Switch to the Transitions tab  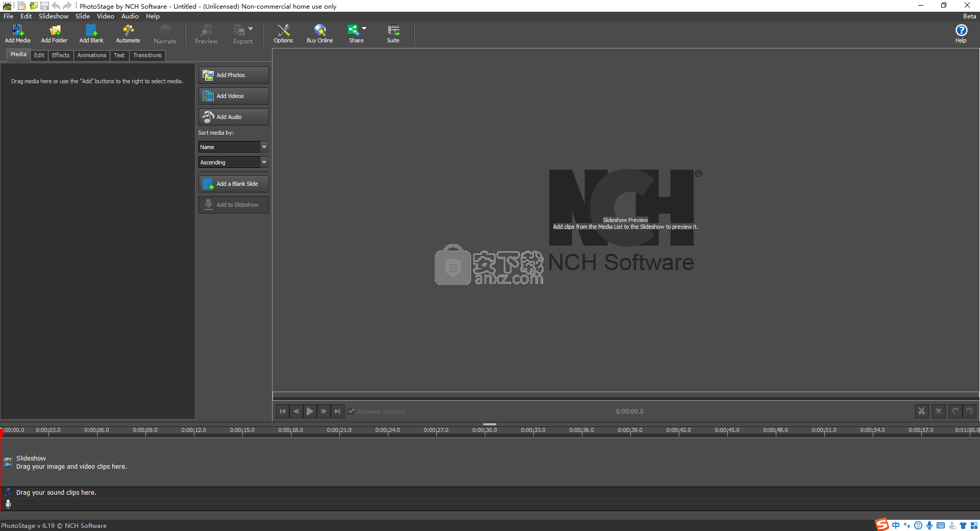click(x=148, y=55)
